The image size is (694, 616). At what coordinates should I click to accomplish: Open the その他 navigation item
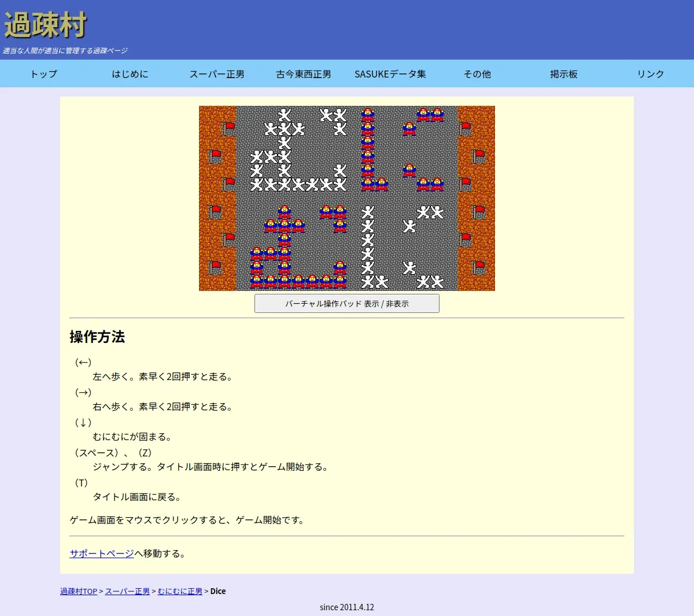477,74
